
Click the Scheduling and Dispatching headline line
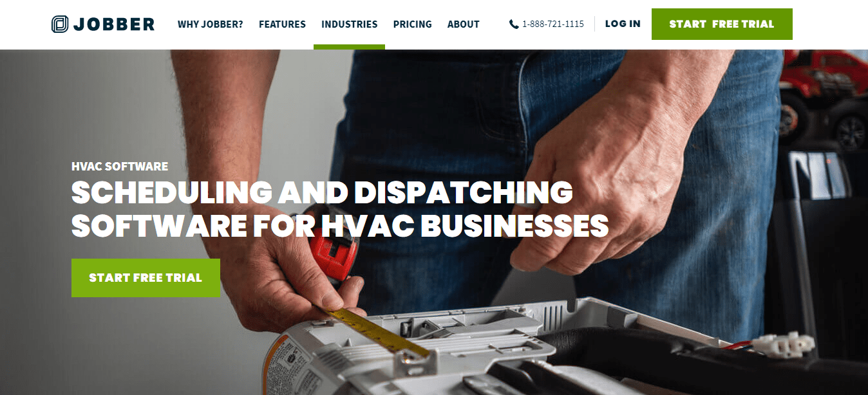tap(322, 192)
